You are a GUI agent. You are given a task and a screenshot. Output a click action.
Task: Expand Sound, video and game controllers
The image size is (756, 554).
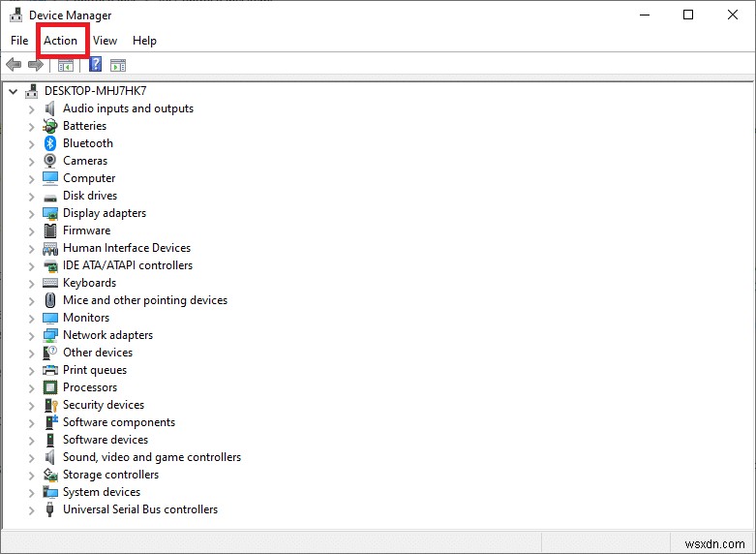[x=31, y=458]
